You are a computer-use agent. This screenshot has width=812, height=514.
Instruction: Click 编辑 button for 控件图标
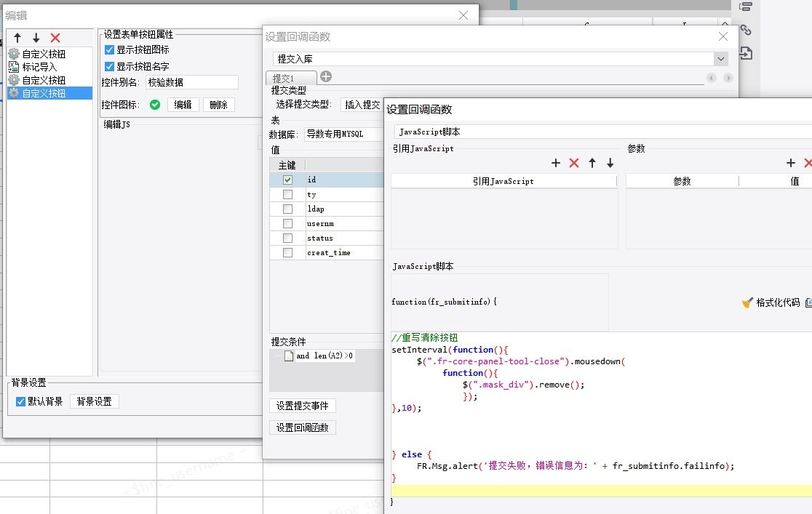pos(183,105)
